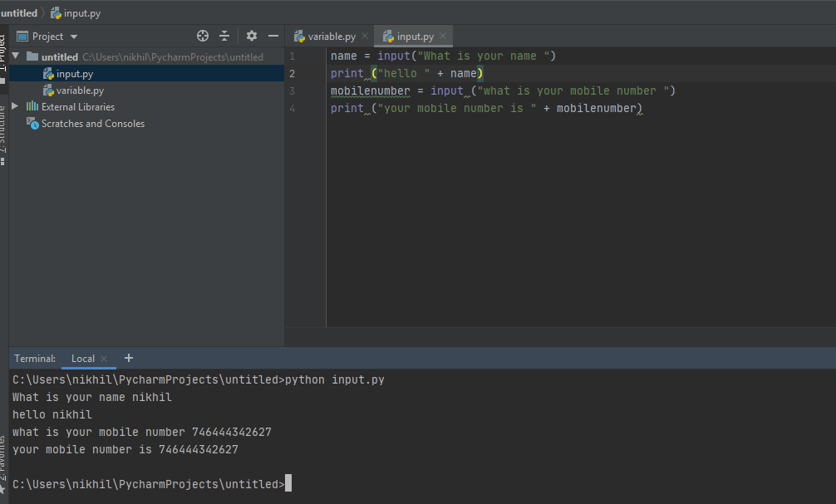Click the Python icon on input.py tab

[389, 37]
